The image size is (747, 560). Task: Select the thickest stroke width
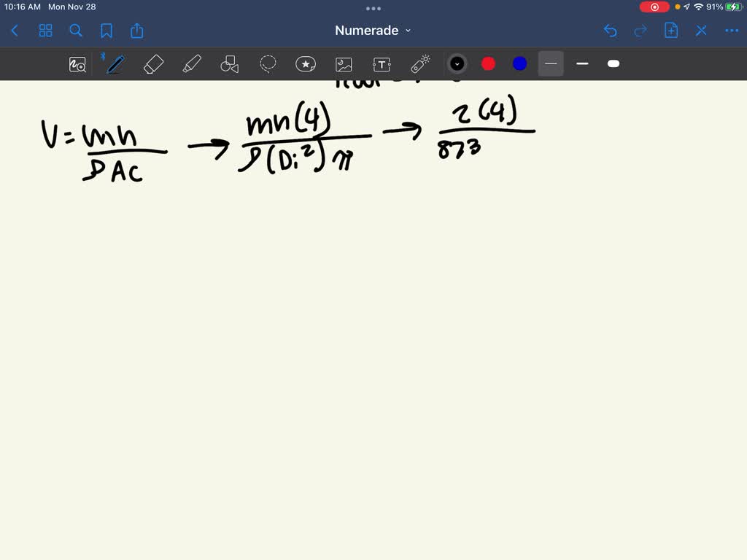pyautogui.click(x=614, y=64)
